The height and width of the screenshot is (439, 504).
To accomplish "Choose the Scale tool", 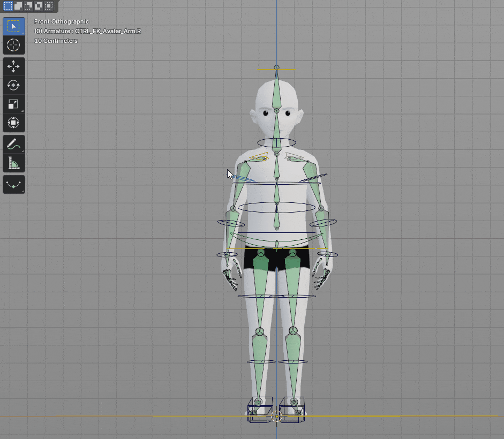I will [13, 104].
